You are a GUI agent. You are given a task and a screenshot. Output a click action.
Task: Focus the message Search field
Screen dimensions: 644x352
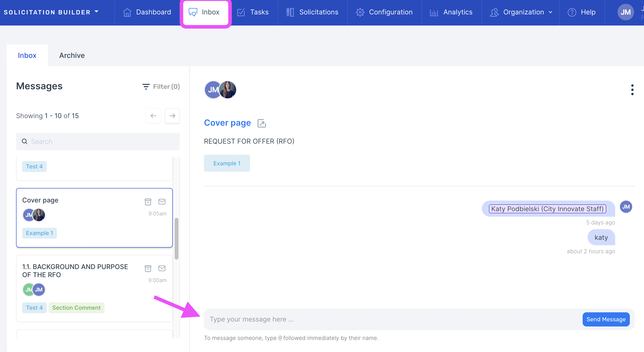click(x=98, y=142)
